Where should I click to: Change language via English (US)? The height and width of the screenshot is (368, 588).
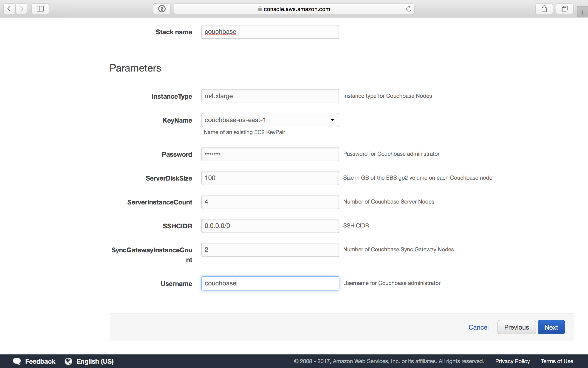coord(95,361)
